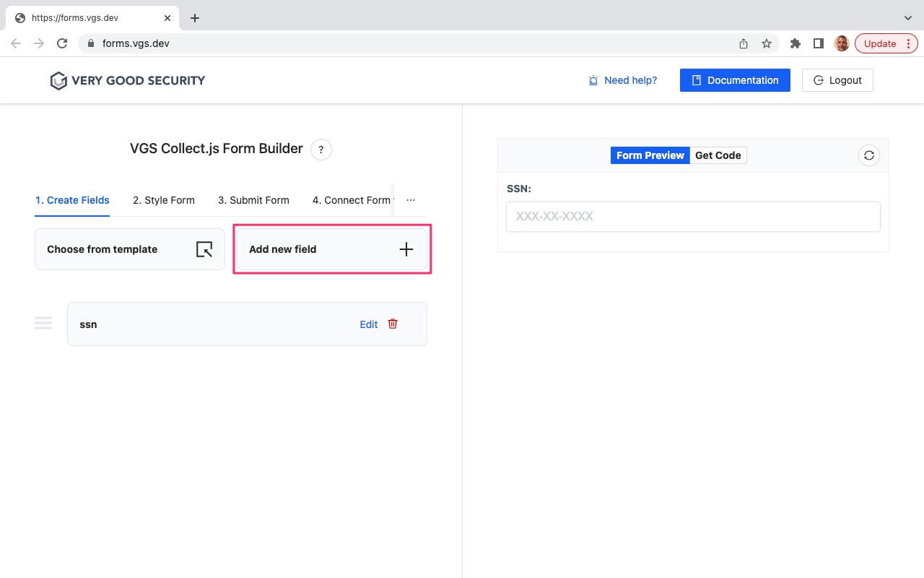Open the Chrome profile avatar

pyautogui.click(x=842, y=43)
